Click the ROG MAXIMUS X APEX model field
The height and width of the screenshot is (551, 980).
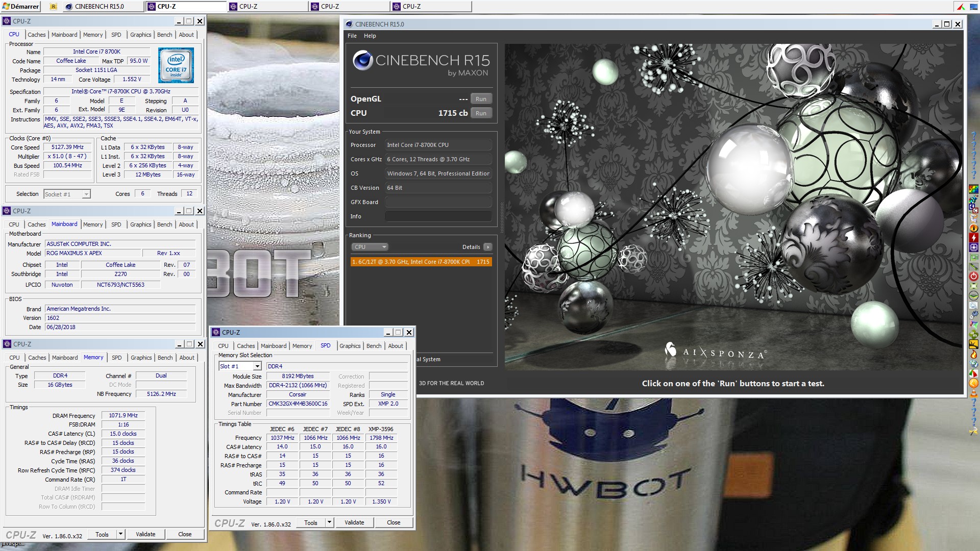pos(92,253)
